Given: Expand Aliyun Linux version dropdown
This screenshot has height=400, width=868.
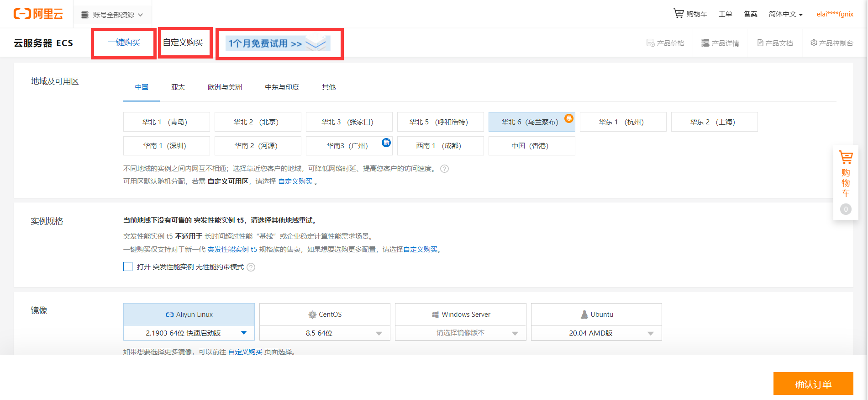Looking at the screenshot, I should point(189,333).
